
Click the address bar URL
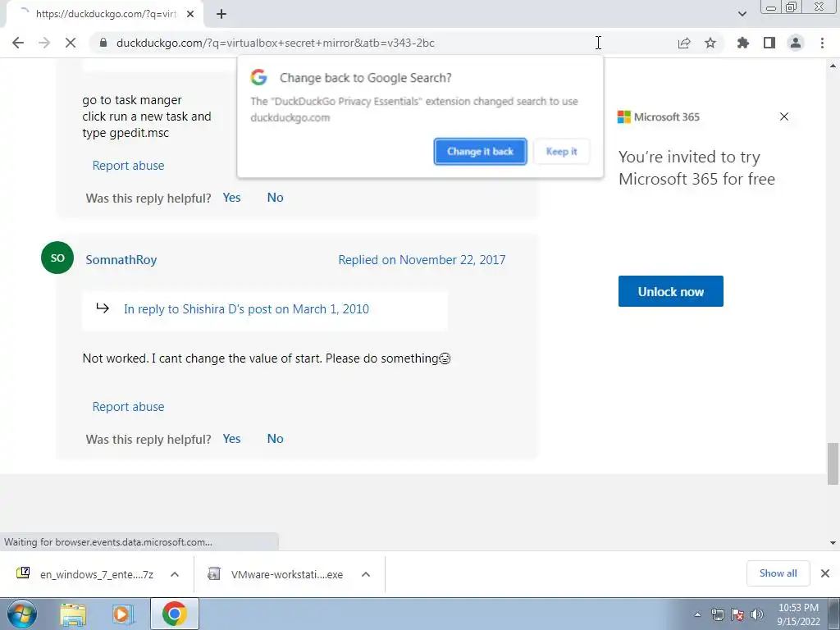[x=276, y=43]
